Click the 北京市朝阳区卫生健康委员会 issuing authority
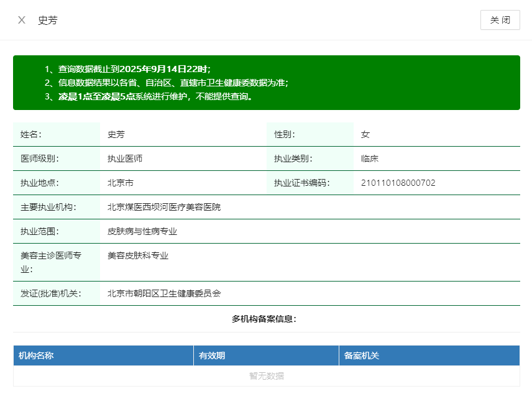The image size is (532, 399). (164, 293)
